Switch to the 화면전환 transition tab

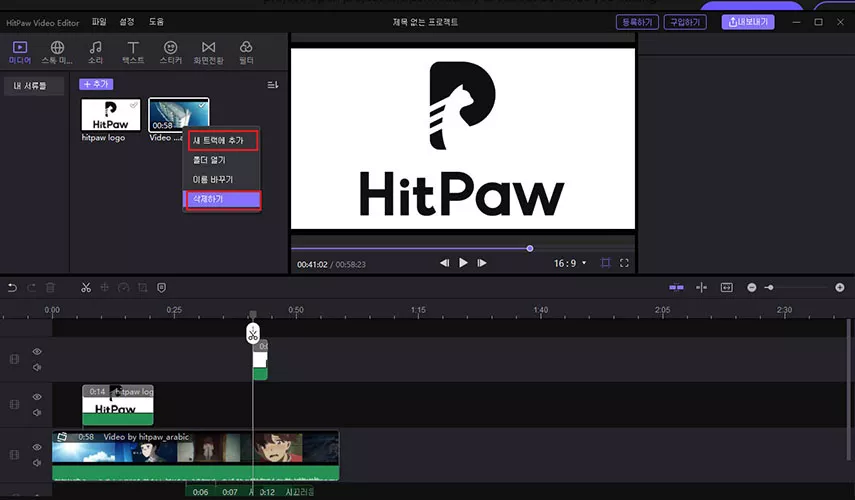tap(208, 52)
